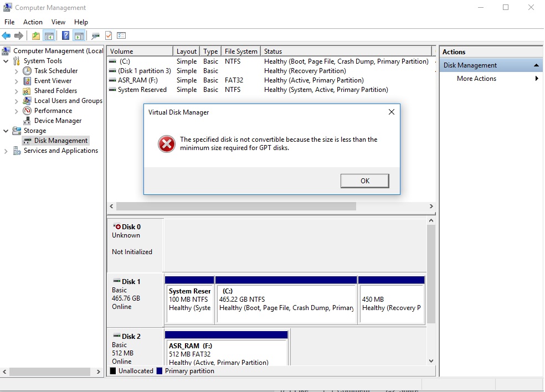Expand the Shared Folders node
The width and height of the screenshot is (545, 392).
(x=16, y=91)
